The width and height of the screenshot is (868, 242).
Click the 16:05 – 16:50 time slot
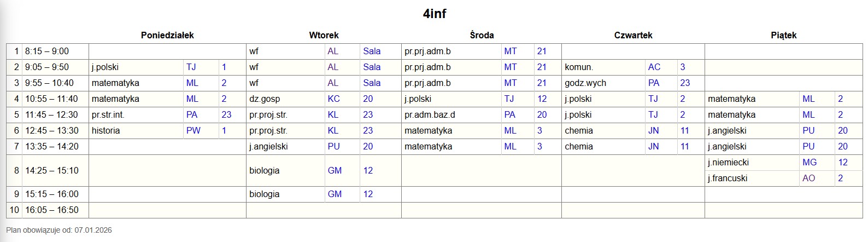click(51, 210)
